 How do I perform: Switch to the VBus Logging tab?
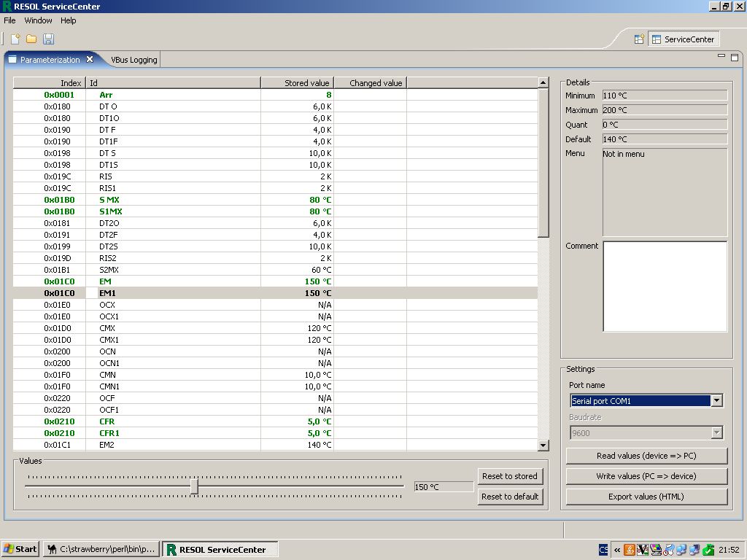133,60
